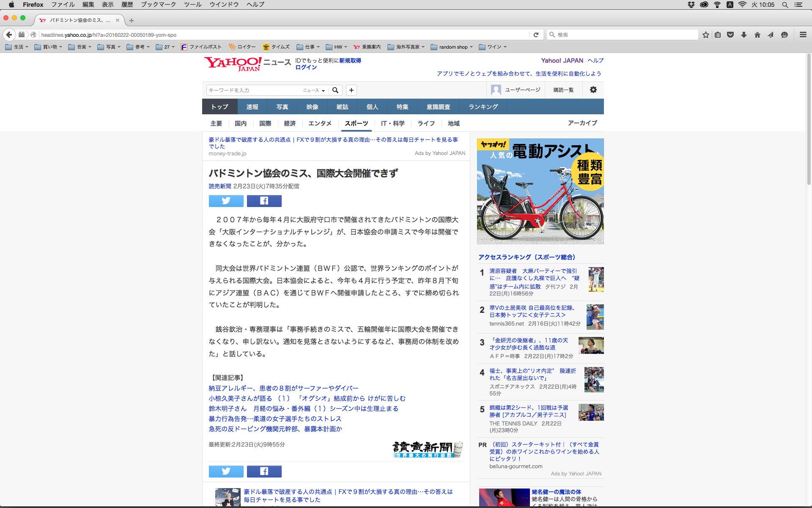Go to Firefox home page icon
812x508 pixels.
757,35
